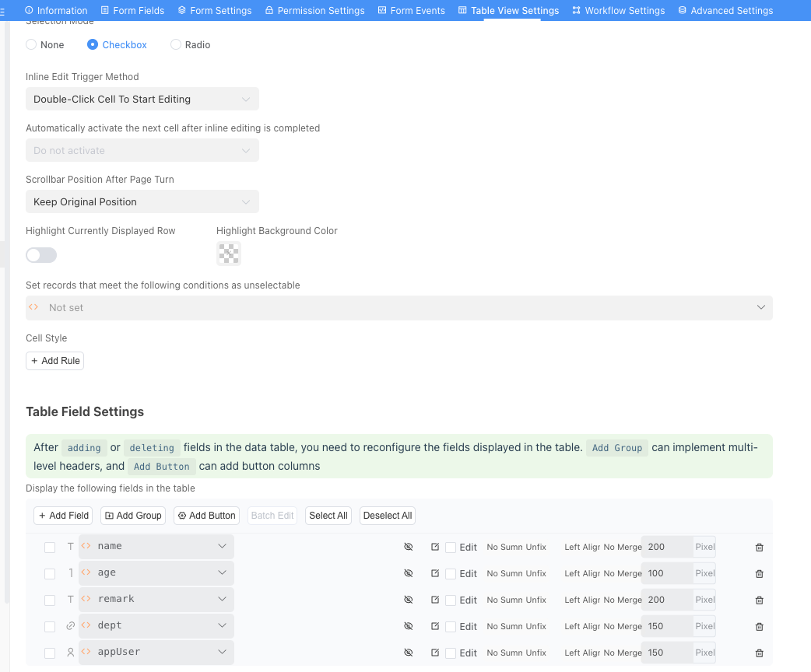This screenshot has width=811, height=672.
Task: Click the edit pencil icon on the age row
Action: [x=435, y=573]
